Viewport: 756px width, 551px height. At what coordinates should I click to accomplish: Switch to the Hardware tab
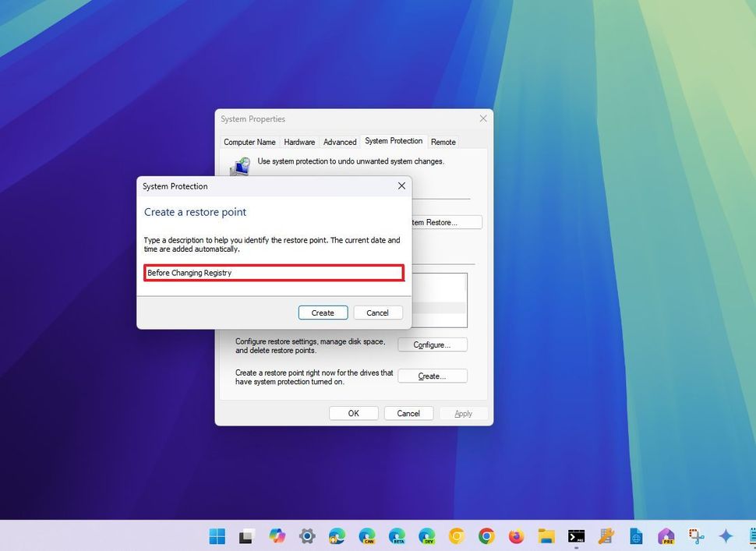(299, 142)
